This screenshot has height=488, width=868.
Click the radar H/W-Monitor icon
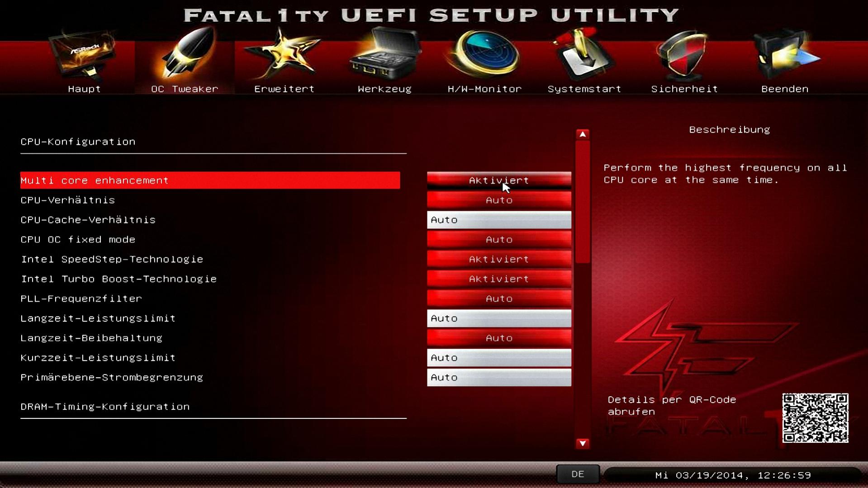coord(484,54)
